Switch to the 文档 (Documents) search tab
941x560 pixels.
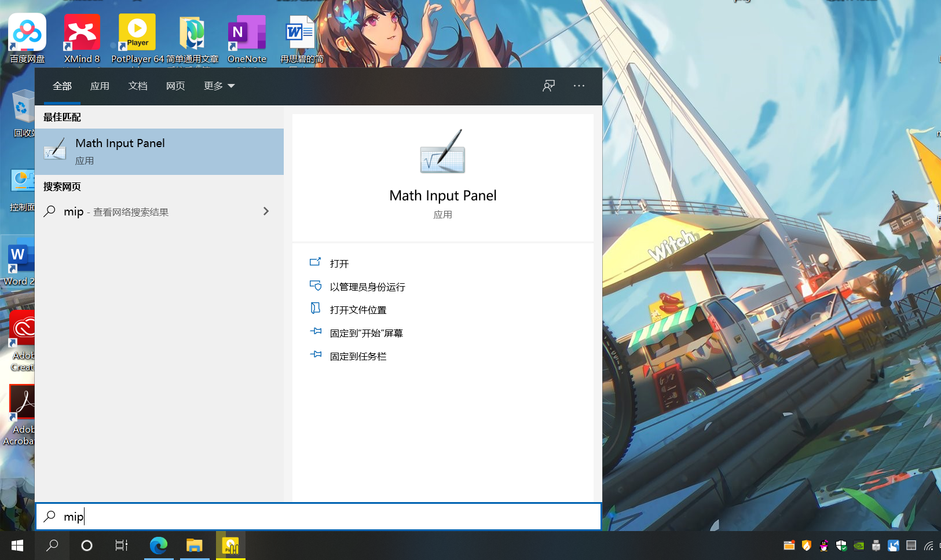(x=138, y=86)
